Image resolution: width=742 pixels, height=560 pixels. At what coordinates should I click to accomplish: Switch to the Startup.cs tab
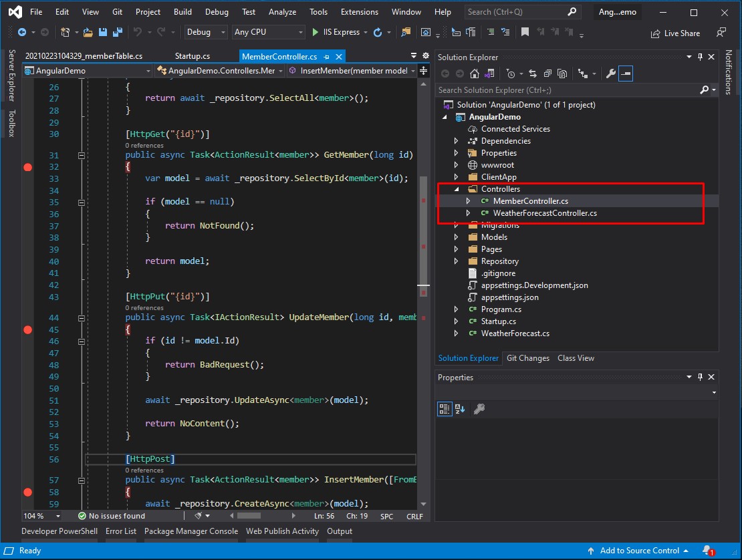(x=192, y=56)
